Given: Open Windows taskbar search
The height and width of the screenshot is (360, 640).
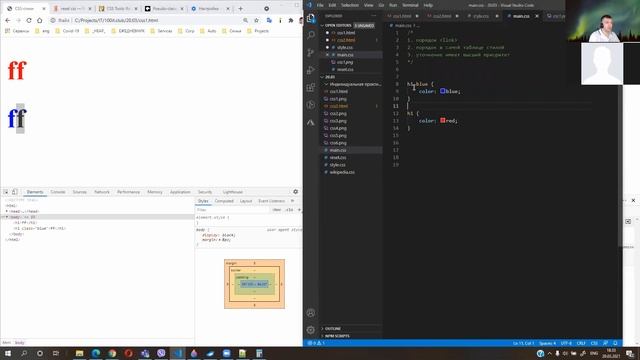Looking at the screenshot, I should 24,353.
